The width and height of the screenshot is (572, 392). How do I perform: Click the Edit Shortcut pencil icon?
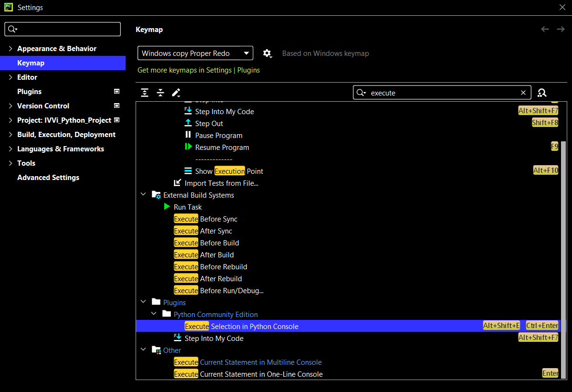[176, 93]
